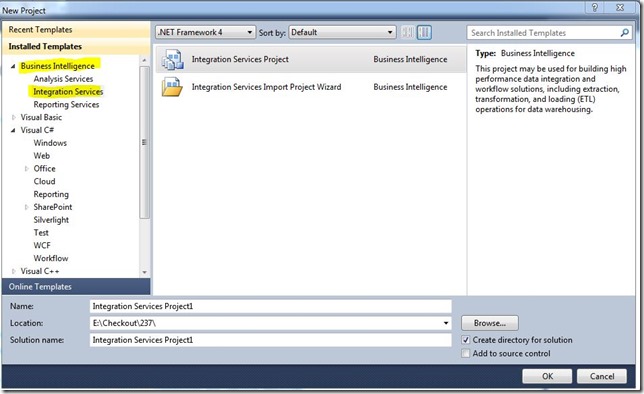Select WCF under Visual C#
644x394 pixels.
[42, 246]
